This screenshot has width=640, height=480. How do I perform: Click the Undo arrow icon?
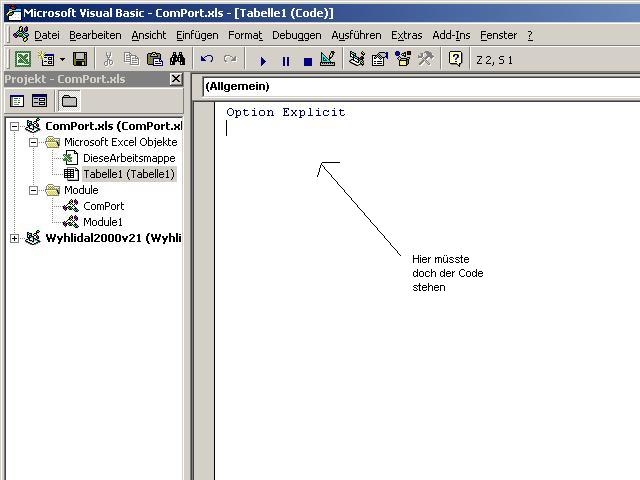pyautogui.click(x=207, y=59)
